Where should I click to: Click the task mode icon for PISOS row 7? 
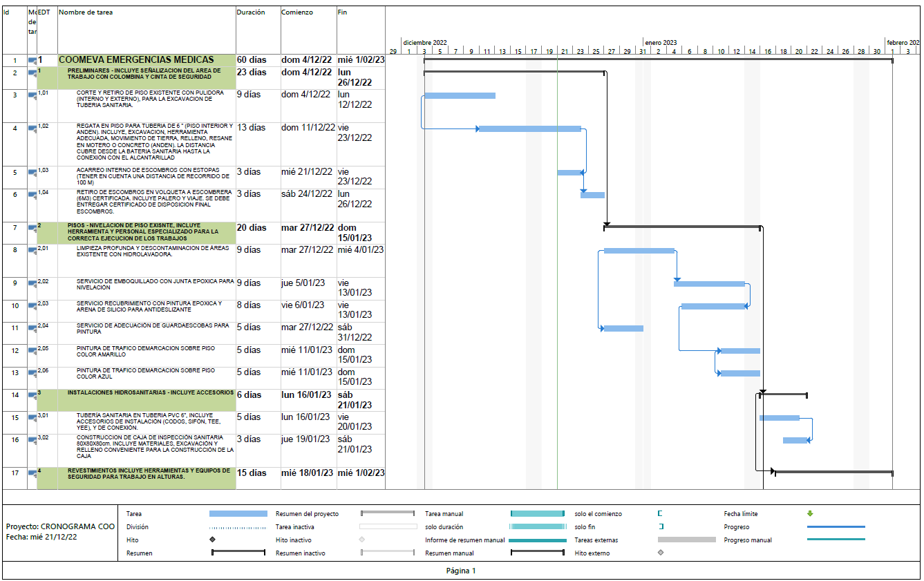pos(32,227)
